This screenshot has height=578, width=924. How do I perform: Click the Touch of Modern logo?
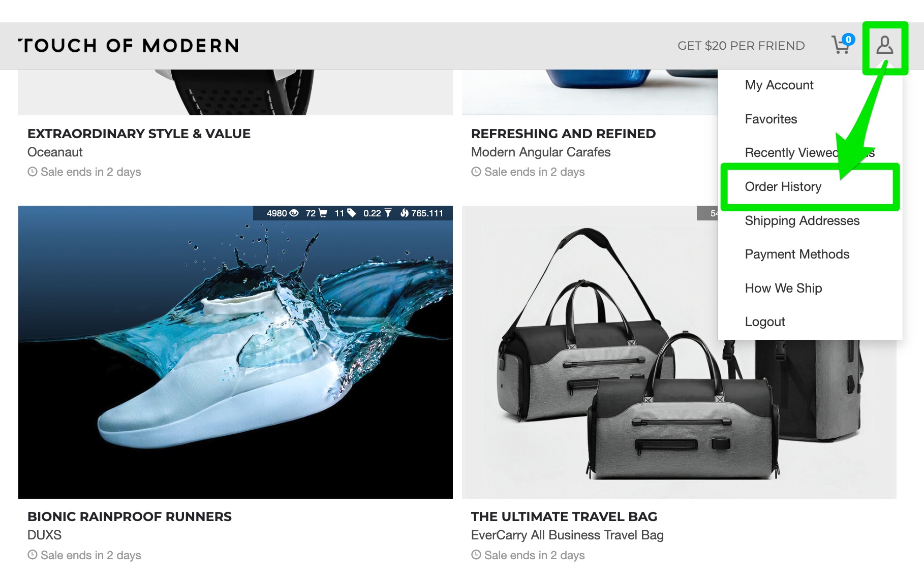coord(129,46)
